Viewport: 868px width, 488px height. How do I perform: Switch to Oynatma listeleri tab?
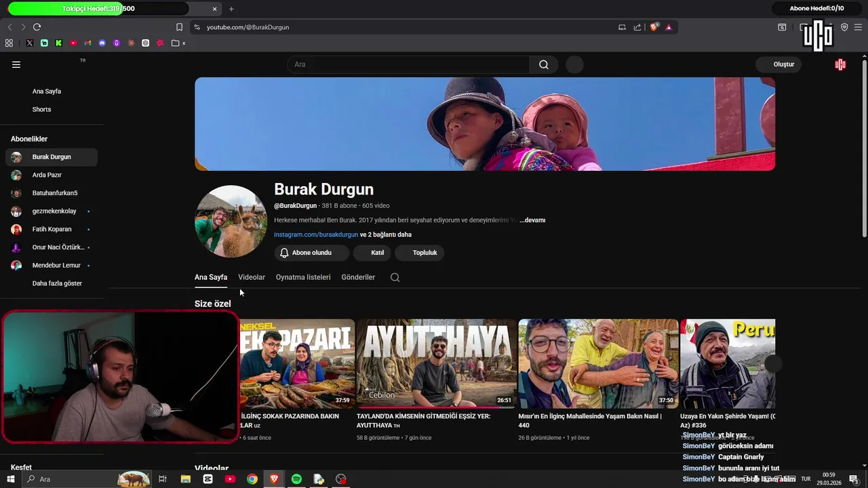(x=303, y=277)
